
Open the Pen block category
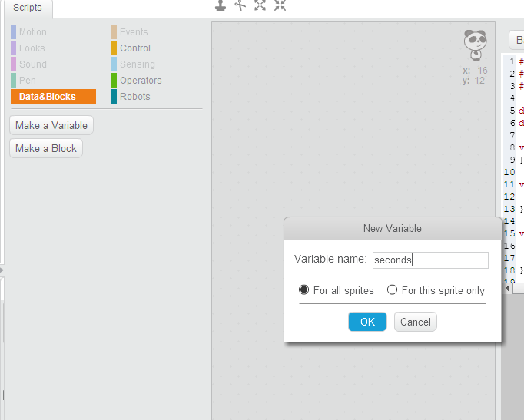23,81
